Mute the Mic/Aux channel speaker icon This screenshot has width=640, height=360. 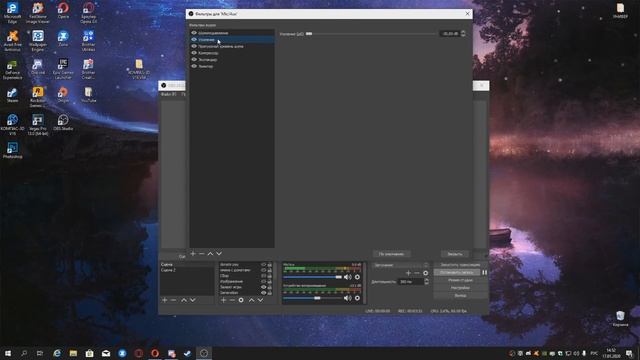pyautogui.click(x=348, y=277)
